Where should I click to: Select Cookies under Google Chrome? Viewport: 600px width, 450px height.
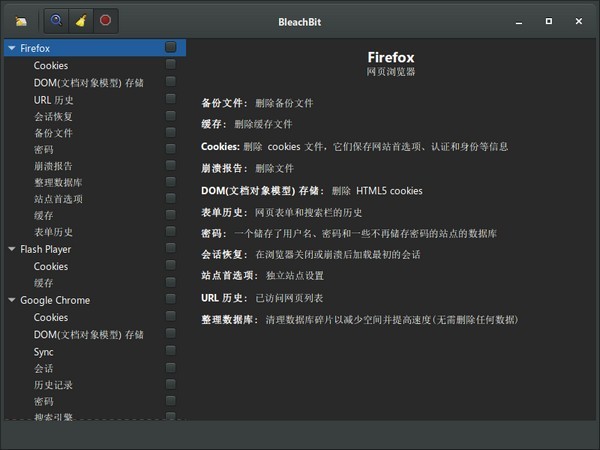pyautogui.click(x=95, y=317)
